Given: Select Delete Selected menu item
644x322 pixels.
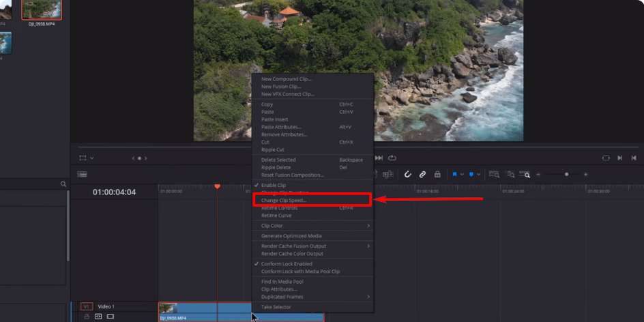Looking at the screenshot, I should [312, 160].
